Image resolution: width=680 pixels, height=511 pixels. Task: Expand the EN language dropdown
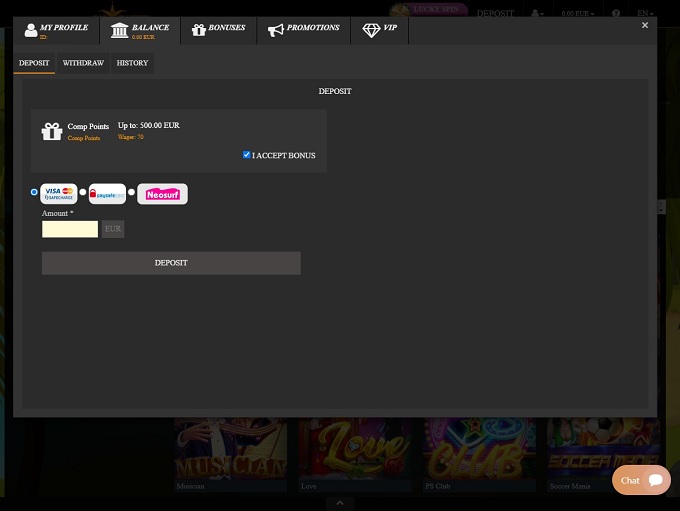pyautogui.click(x=645, y=13)
